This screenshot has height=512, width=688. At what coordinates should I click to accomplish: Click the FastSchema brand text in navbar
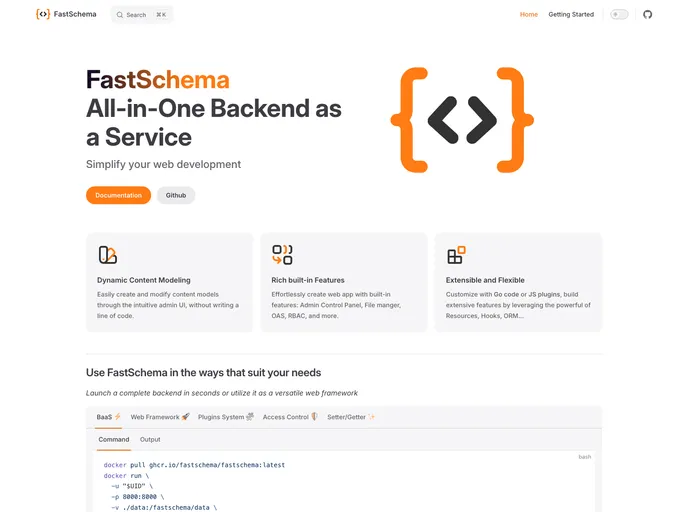[x=75, y=14]
